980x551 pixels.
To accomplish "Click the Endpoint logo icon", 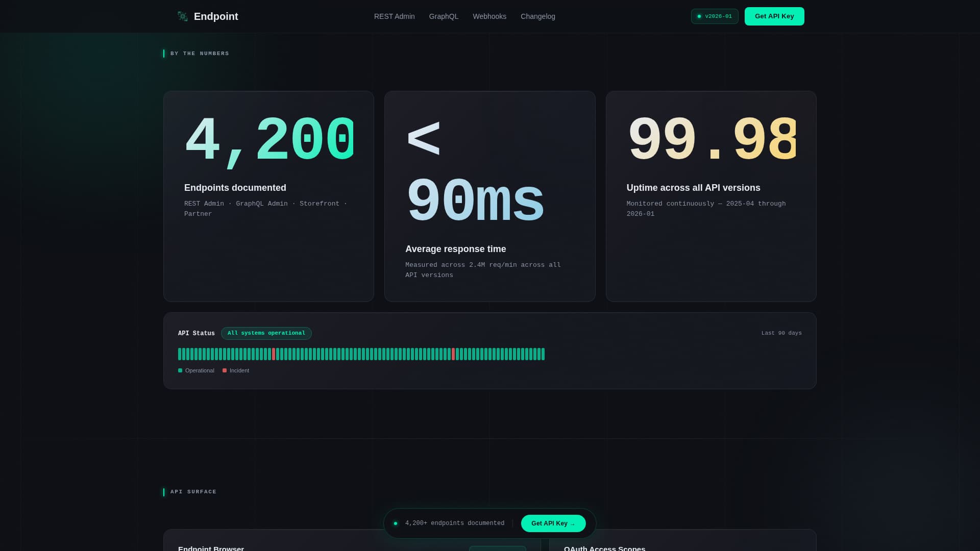I will (x=182, y=16).
